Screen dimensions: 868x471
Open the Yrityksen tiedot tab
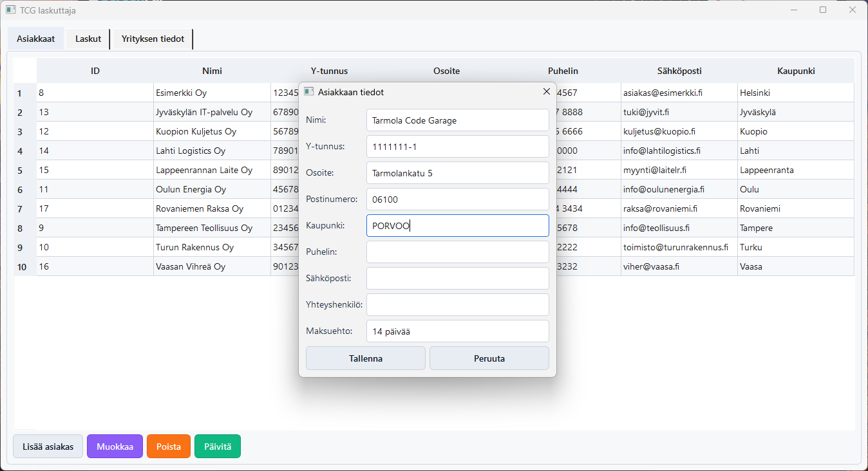click(x=153, y=39)
